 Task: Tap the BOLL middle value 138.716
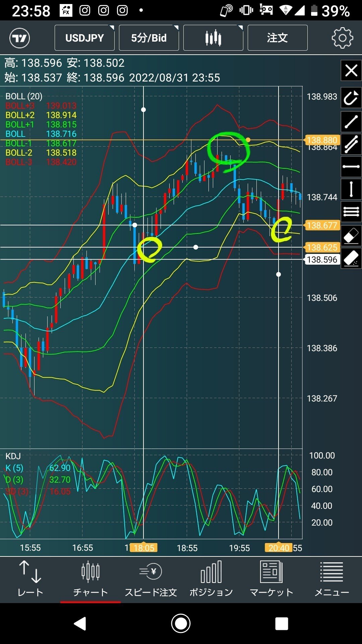point(61,134)
